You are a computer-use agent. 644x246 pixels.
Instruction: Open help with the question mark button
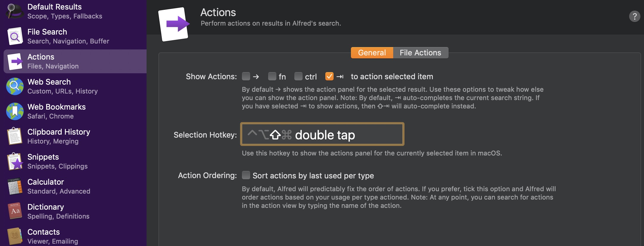635,16
